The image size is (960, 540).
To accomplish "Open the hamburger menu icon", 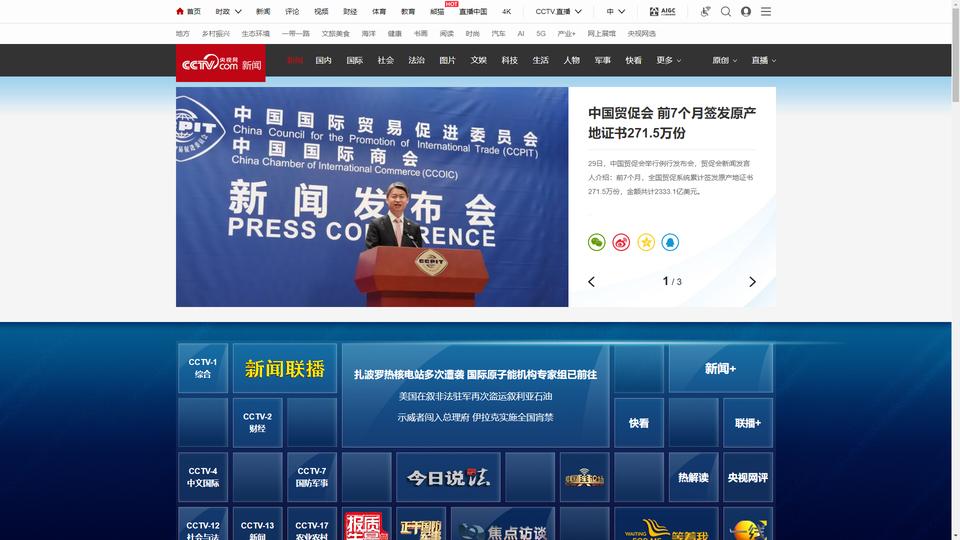I will click(766, 12).
